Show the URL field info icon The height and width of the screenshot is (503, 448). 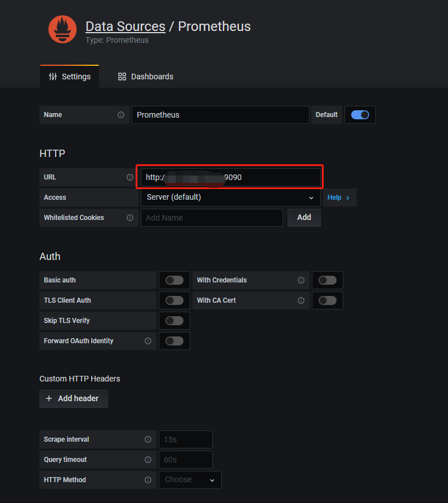[x=130, y=177]
